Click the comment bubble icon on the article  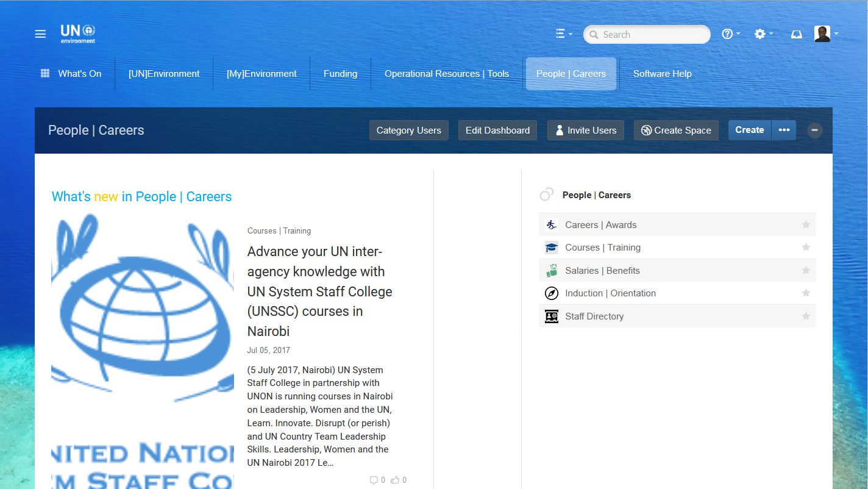pyautogui.click(x=374, y=480)
